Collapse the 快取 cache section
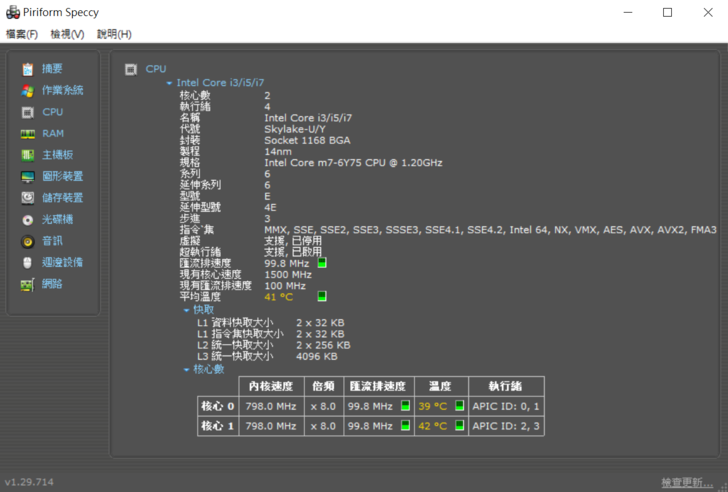This screenshot has width=728, height=492. coord(186,310)
